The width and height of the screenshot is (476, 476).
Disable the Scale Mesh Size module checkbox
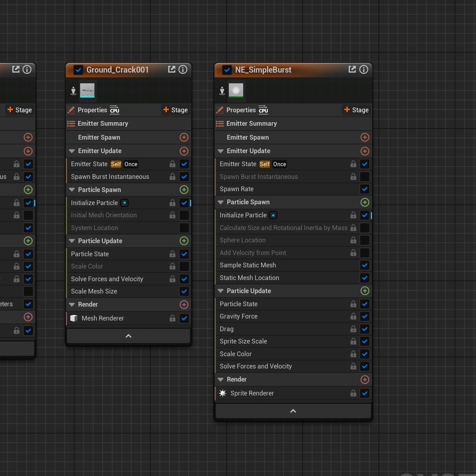point(184,291)
